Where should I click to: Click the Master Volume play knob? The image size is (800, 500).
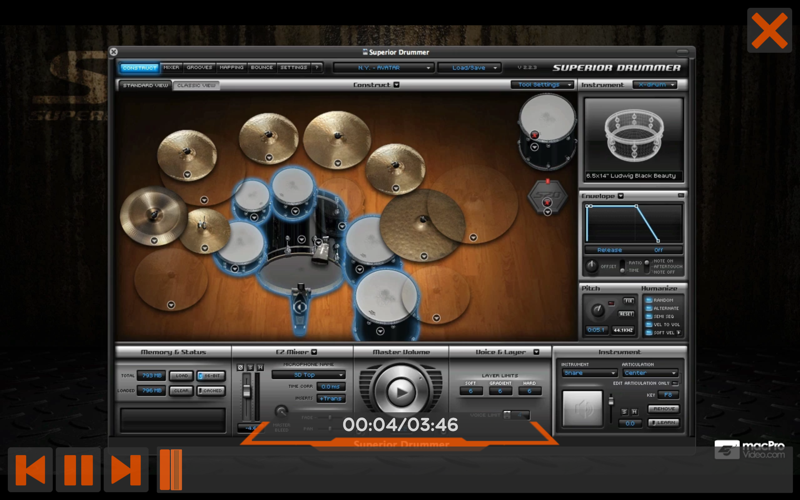[401, 392]
